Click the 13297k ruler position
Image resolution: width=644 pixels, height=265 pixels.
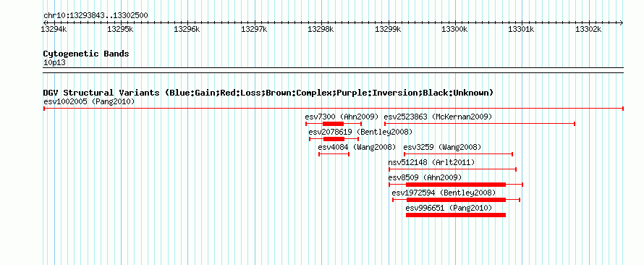(254, 29)
